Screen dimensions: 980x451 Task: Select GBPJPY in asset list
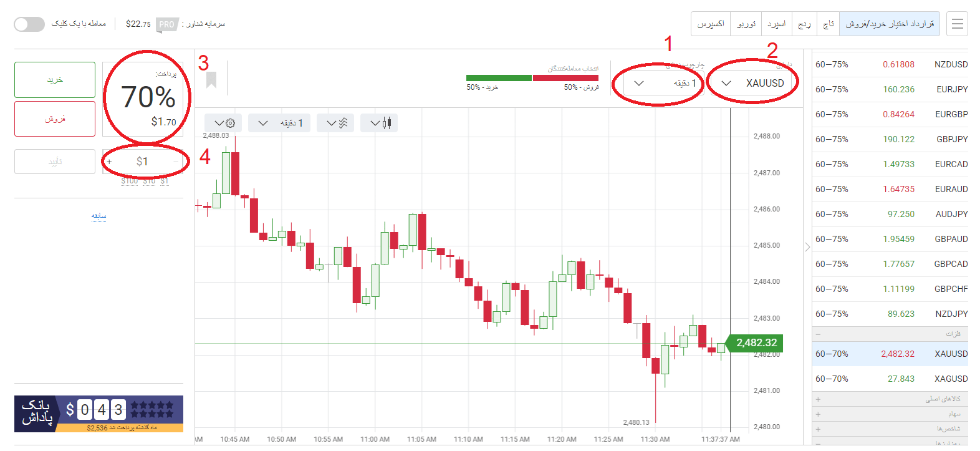point(890,139)
